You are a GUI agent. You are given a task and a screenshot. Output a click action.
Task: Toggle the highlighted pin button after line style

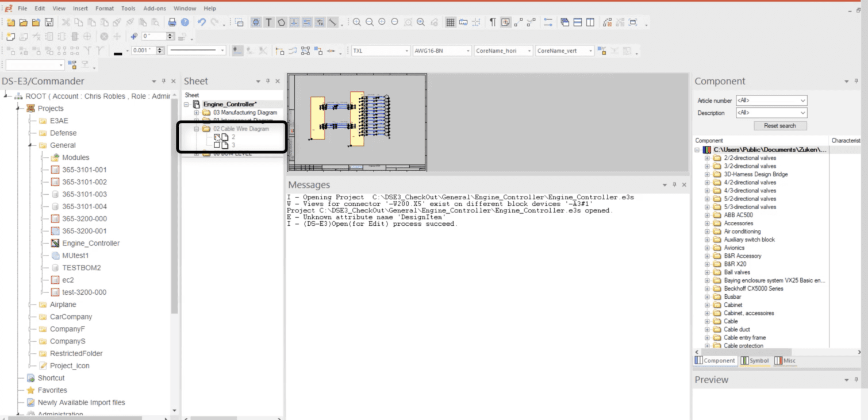237,51
